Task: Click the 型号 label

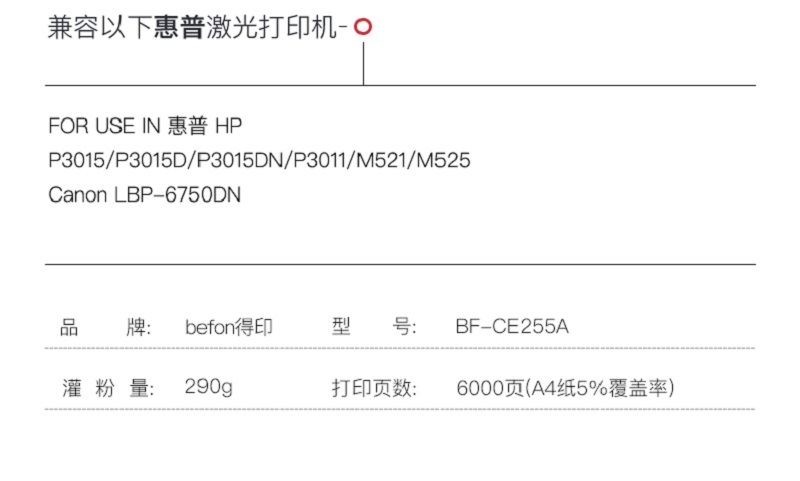Action: 374,326
